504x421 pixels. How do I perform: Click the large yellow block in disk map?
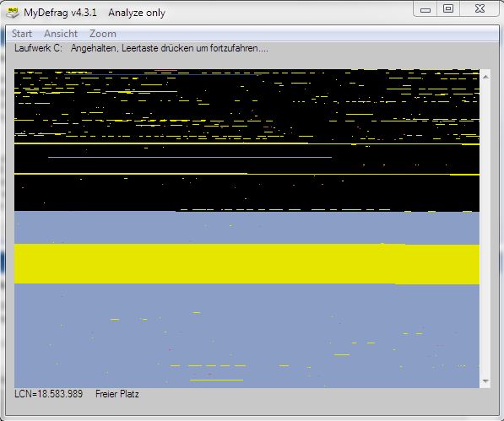(247, 264)
